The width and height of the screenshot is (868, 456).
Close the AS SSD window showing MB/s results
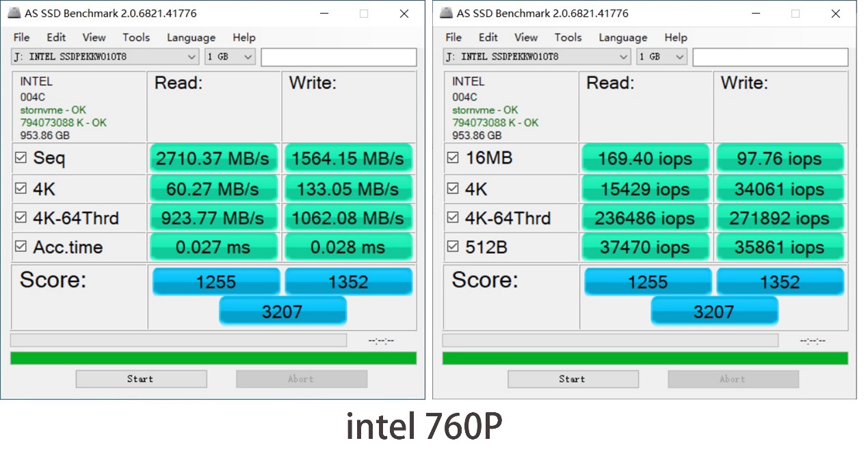pos(404,14)
